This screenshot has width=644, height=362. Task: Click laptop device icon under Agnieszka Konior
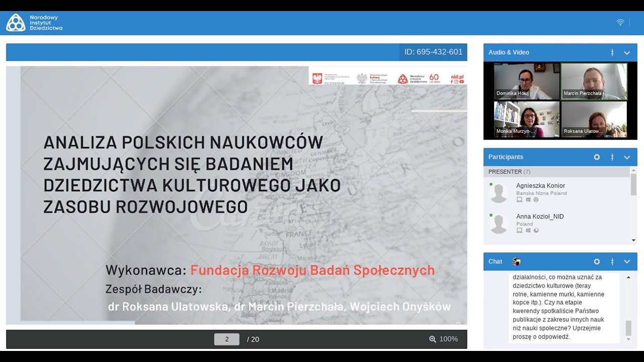pyautogui.click(x=519, y=200)
